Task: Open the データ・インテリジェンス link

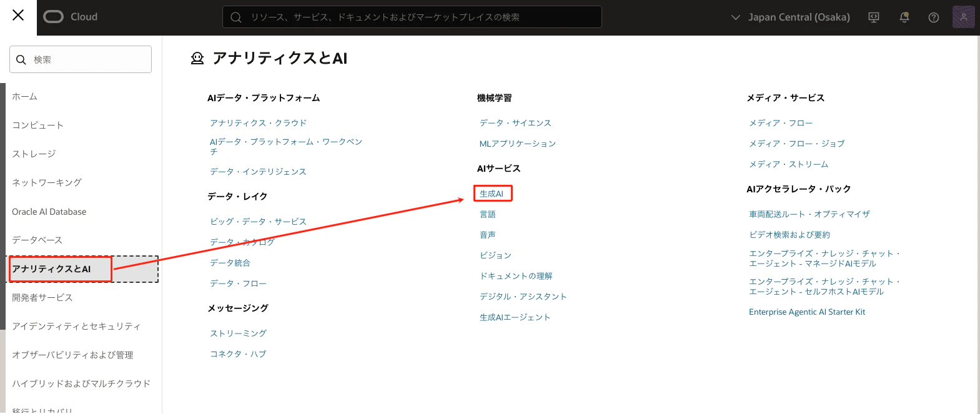Action: coord(258,172)
